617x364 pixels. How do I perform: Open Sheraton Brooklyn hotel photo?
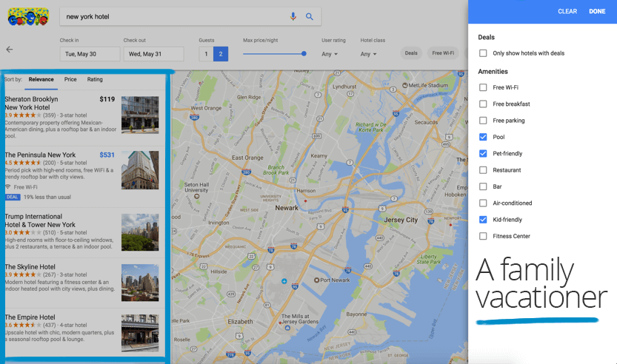[140, 115]
